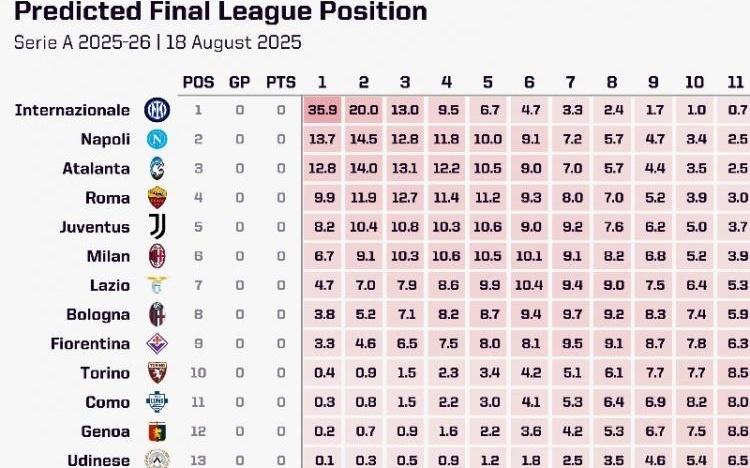Click the Internazionale club crest
Screen dimensions: 750x468
[x=157, y=110]
